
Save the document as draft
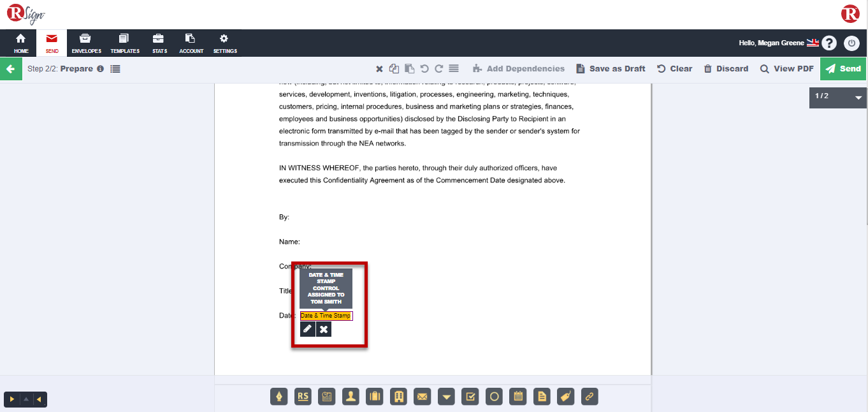coord(611,69)
